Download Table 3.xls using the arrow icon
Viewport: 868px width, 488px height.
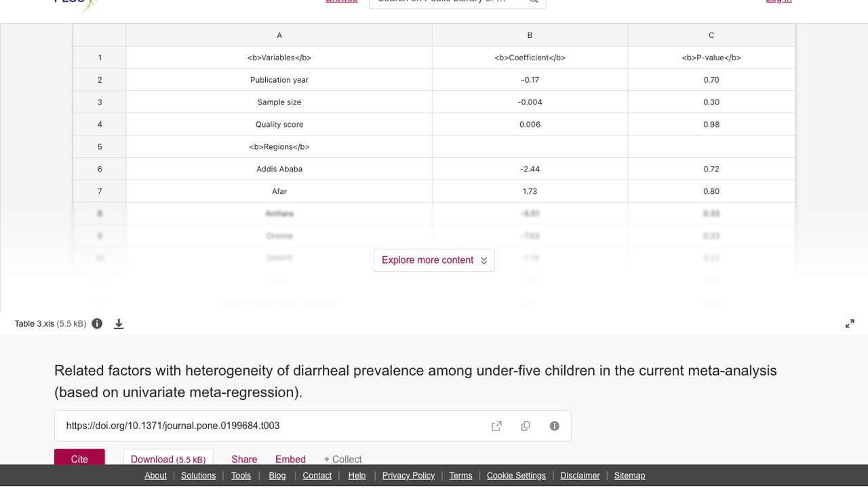coord(119,323)
